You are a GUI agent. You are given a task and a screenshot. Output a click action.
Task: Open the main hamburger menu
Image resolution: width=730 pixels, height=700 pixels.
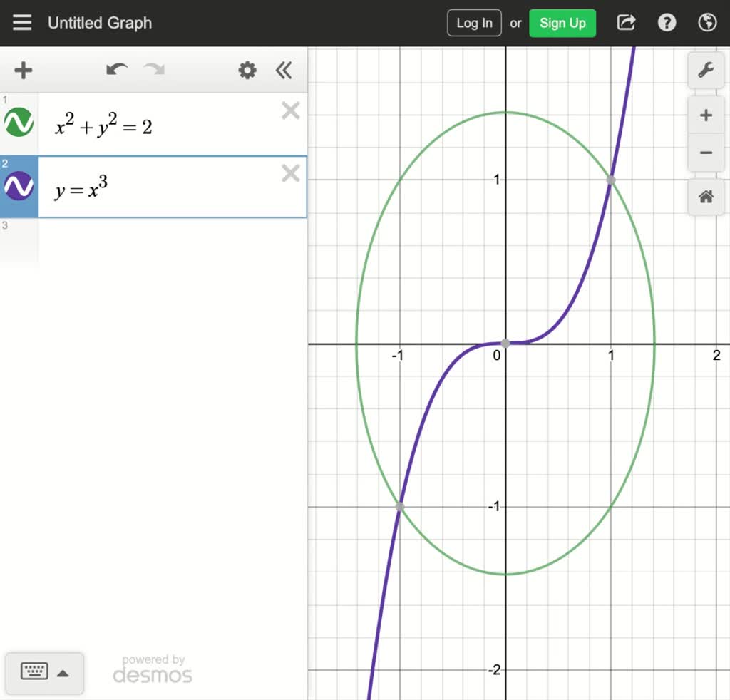tap(22, 22)
